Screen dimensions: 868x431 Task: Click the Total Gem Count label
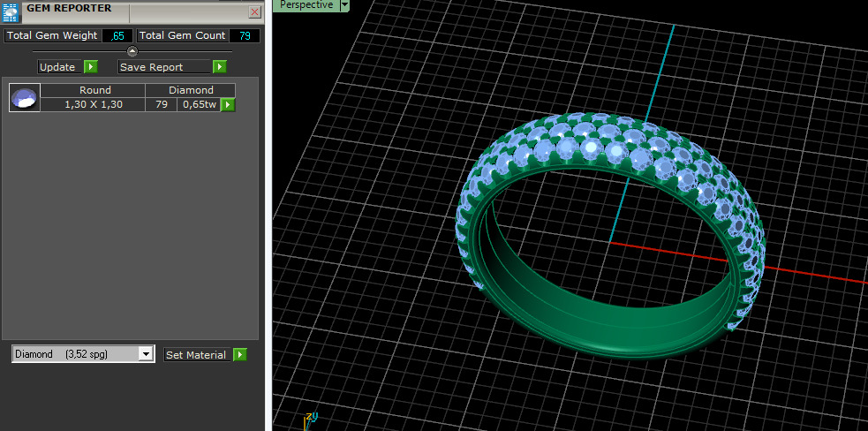tap(182, 35)
